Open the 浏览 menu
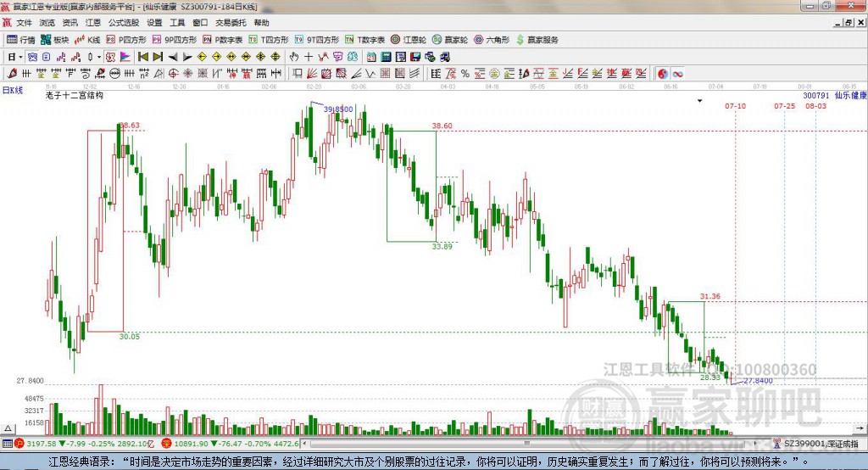868x470 pixels. pyautogui.click(x=47, y=23)
